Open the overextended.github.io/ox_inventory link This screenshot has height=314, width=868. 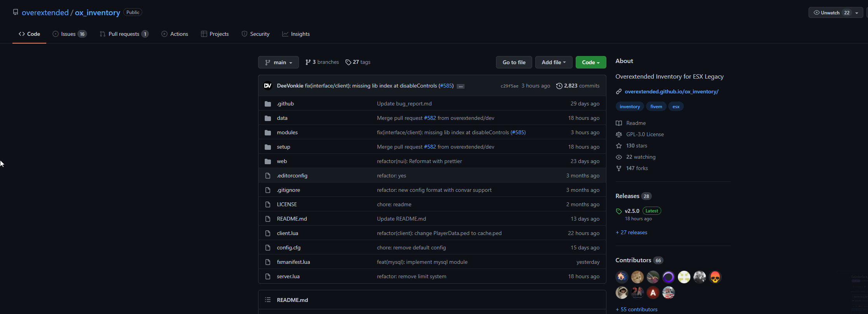point(671,91)
